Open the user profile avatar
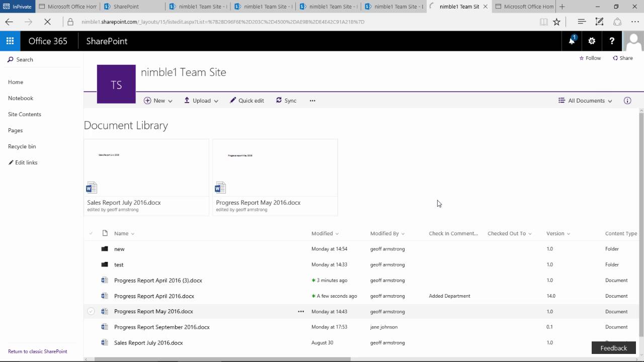 [633, 41]
